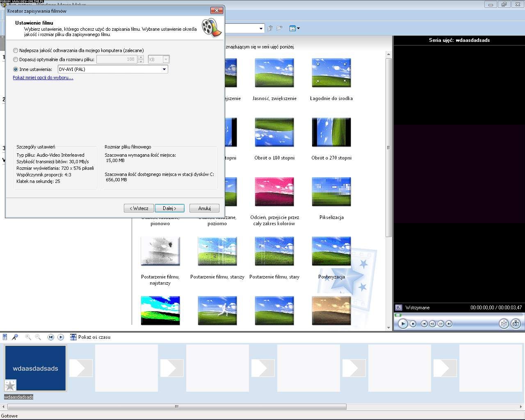Click the rewind storyboard icon

[51, 337]
